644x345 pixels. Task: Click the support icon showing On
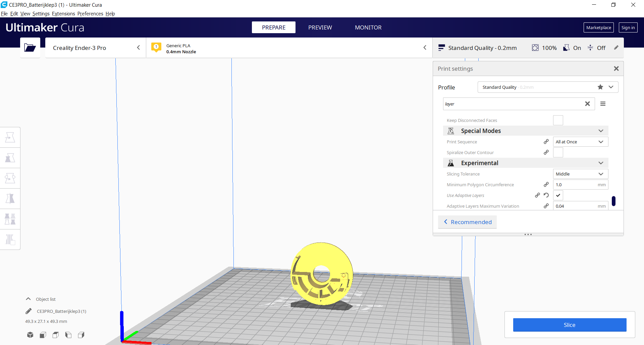coord(566,48)
